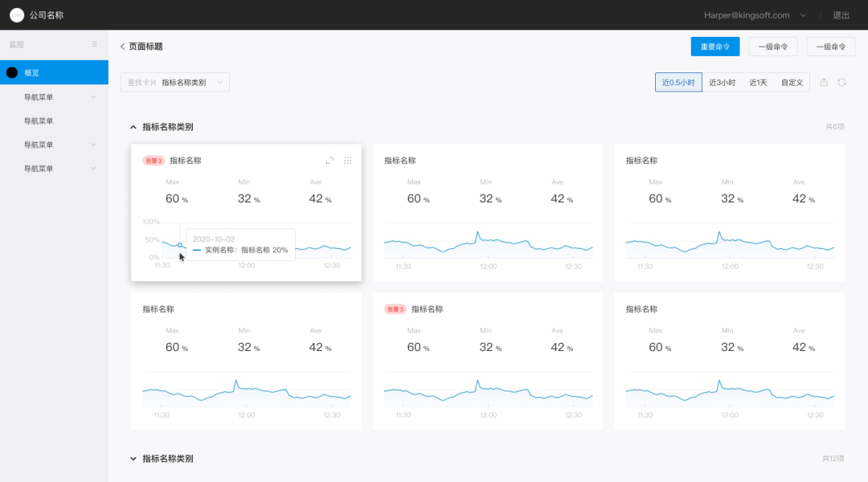Click the 共12项 item count label
This screenshot has height=482, width=868.
click(833, 458)
